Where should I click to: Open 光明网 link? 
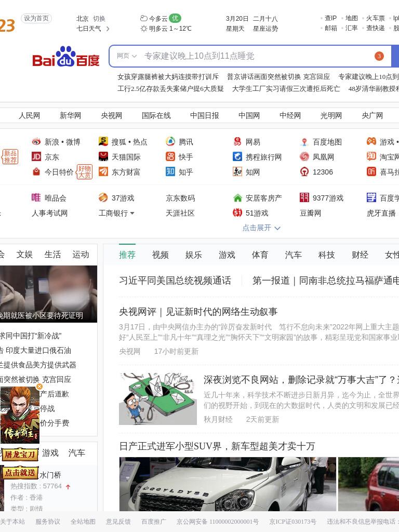(331, 116)
